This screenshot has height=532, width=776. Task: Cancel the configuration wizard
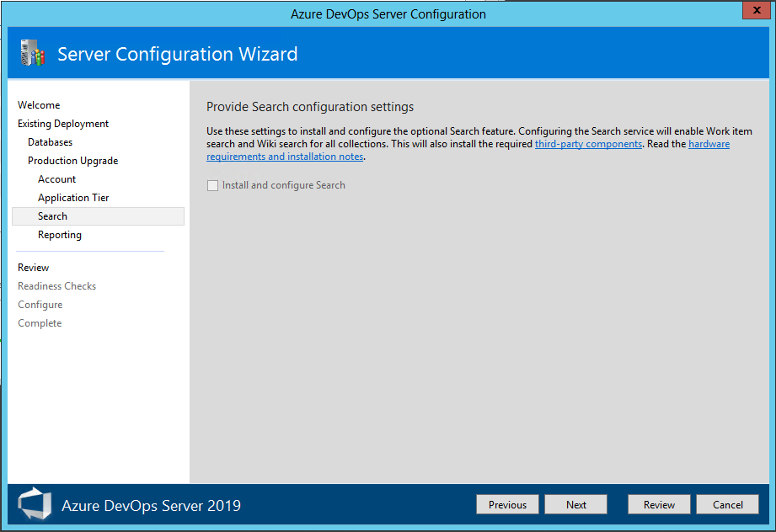[726, 503]
